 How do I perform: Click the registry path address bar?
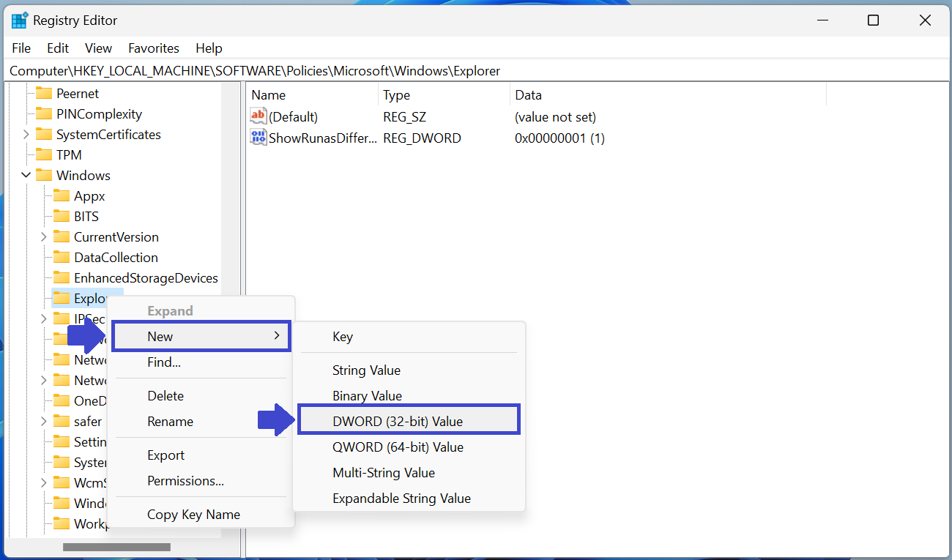476,71
